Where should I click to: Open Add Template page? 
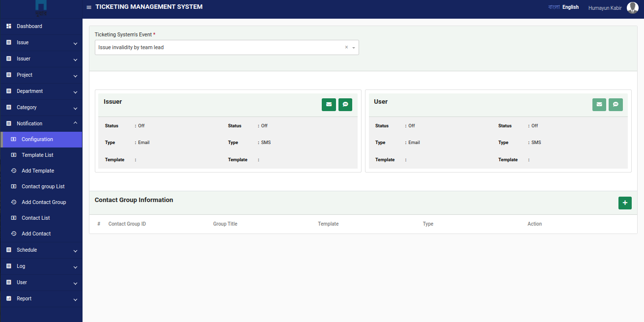(41, 171)
